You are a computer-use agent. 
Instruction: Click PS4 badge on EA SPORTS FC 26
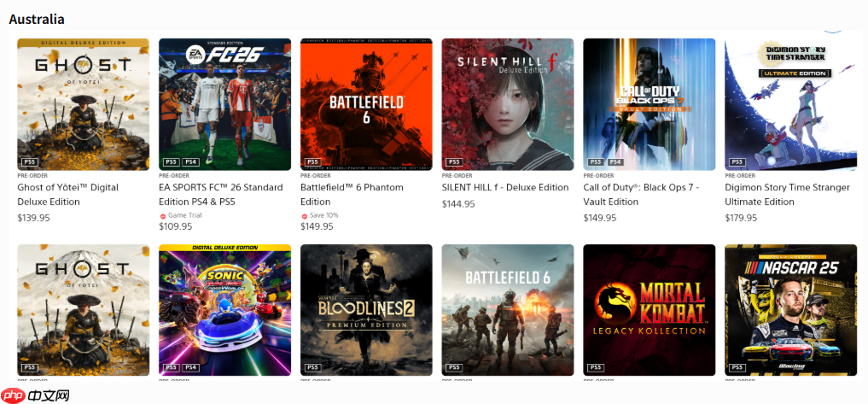pos(190,161)
